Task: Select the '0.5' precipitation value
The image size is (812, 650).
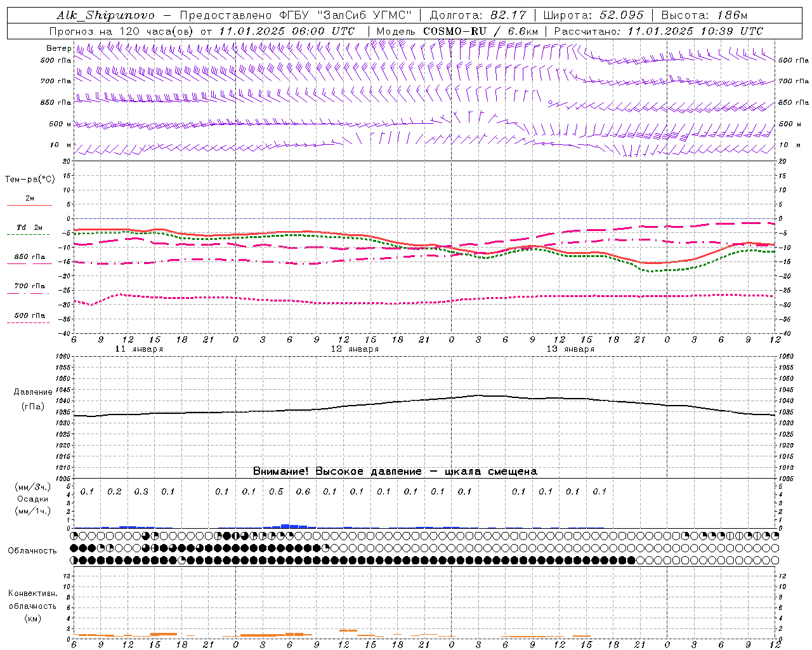Action: click(276, 491)
